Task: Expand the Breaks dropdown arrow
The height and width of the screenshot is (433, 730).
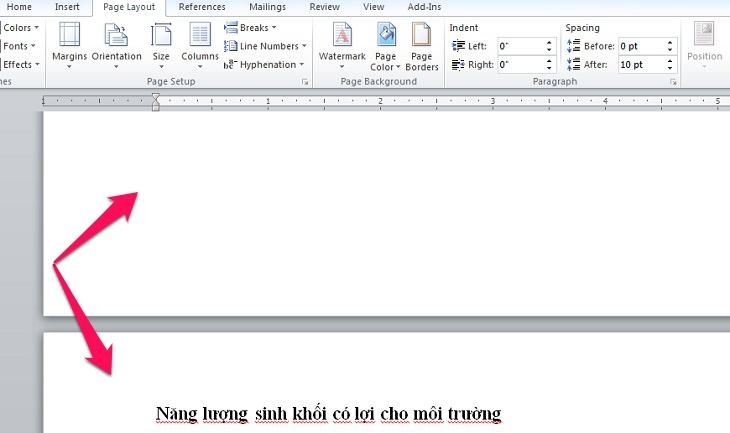Action: [274, 27]
